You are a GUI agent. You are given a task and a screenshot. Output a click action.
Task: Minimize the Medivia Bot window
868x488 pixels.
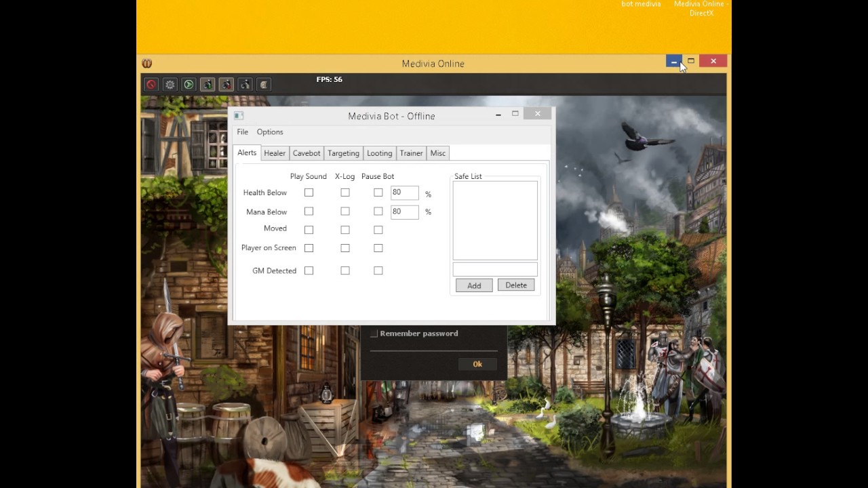click(498, 115)
